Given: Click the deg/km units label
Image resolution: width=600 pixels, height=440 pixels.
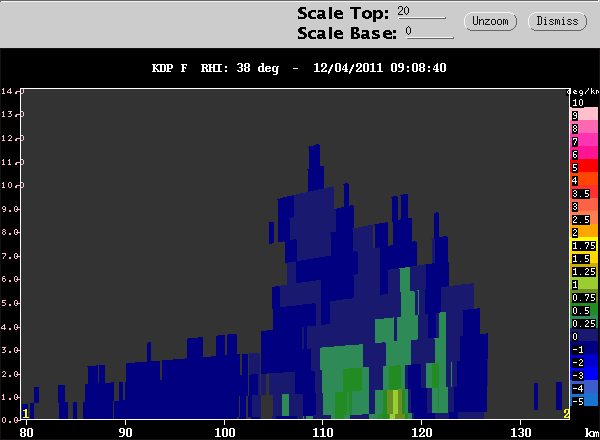Looking at the screenshot, I should point(583,92).
